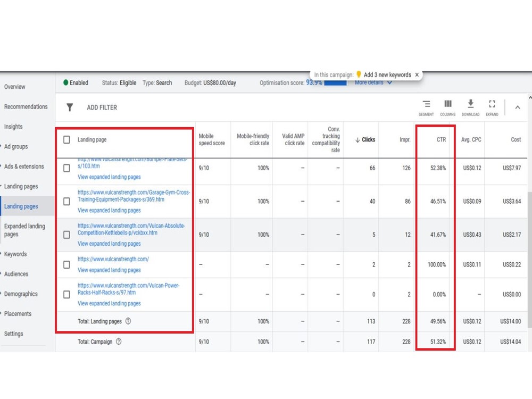Image resolution: width=532 pixels, height=399 pixels.
Task: Expand the Ads & extensions sidebar section
Action: (x=1, y=166)
